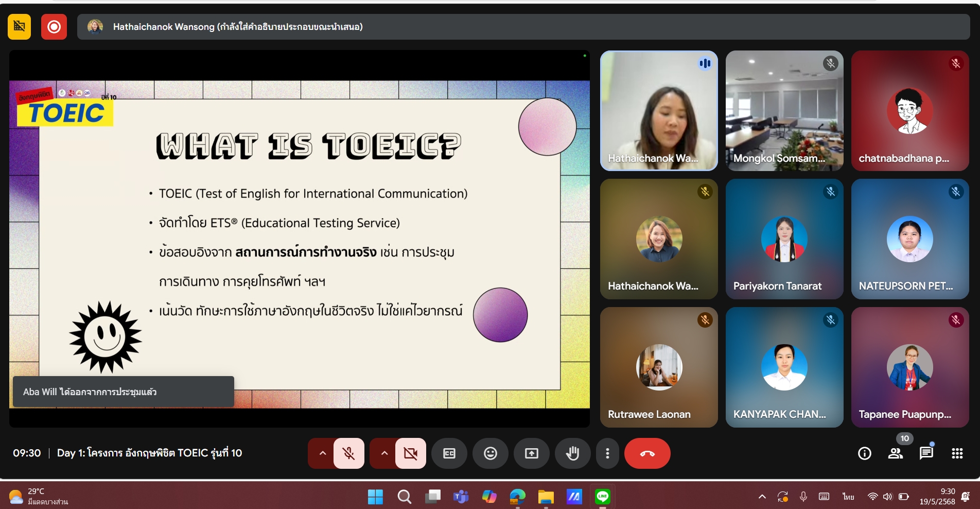Image resolution: width=980 pixels, height=509 pixels.
Task: Select the KANYAPAK CHAN... participant tile
Action: point(784,367)
